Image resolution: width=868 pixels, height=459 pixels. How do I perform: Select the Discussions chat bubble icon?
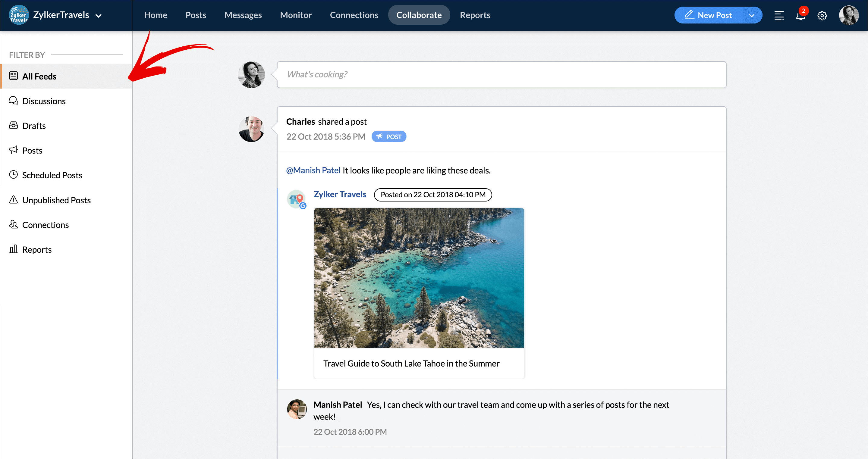click(x=14, y=101)
